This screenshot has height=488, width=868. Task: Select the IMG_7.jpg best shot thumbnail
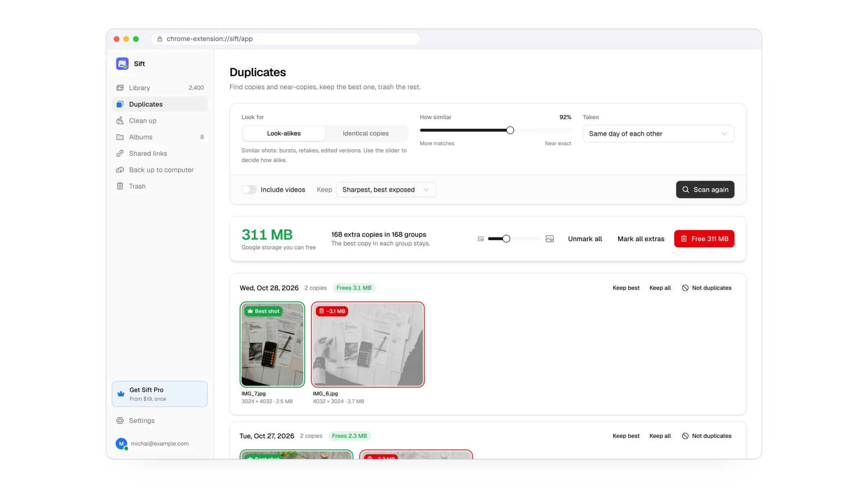point(273,344)
